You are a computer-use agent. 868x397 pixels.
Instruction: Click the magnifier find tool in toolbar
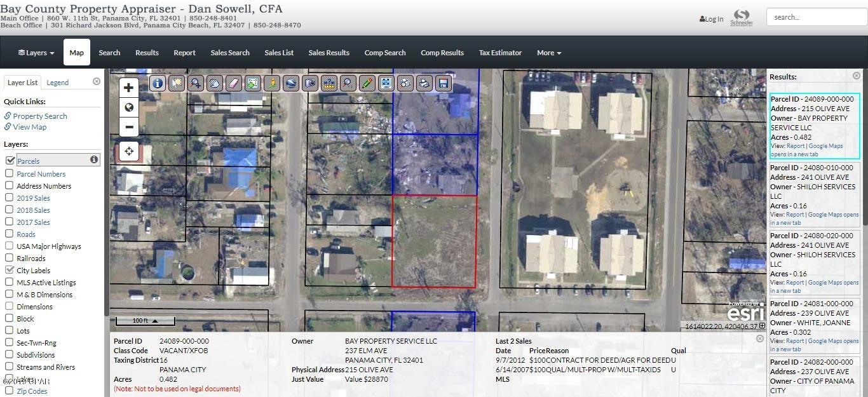coord(348,83)
